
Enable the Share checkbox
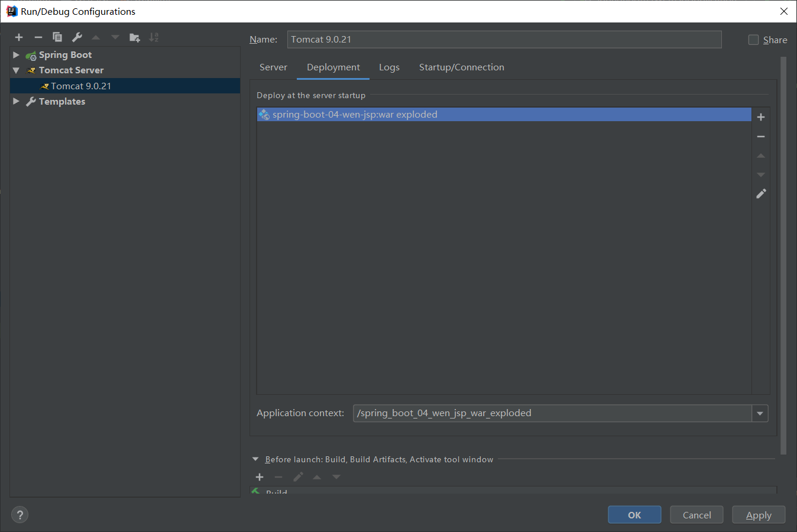click(x=753, y=40)
